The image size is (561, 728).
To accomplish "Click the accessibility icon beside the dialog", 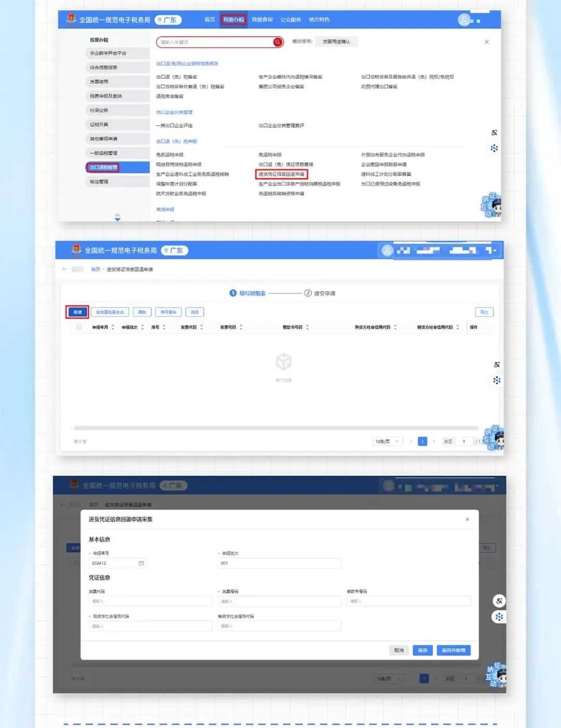I will 499,601.
